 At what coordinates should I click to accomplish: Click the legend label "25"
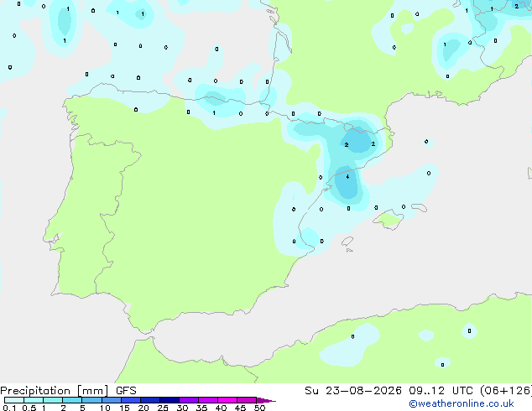point(163,408)
